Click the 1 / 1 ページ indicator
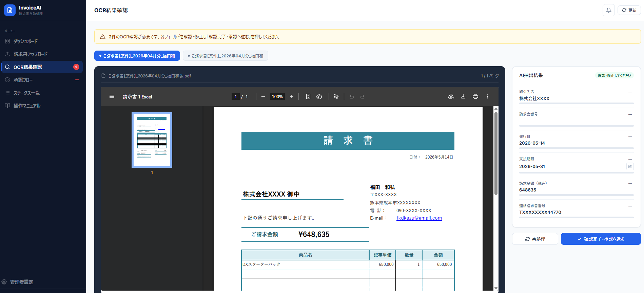Image resolution: width=644 pixels, height=293 pixels. 489,76
